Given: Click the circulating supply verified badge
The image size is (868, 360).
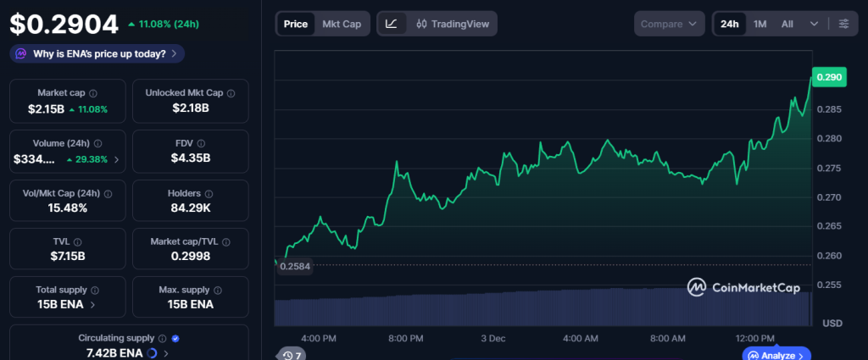Looking at the screenshot, I should (175, 338).
